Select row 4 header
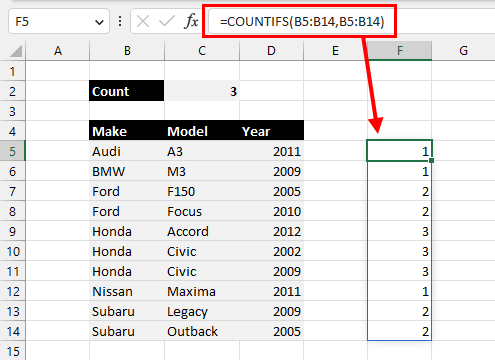Screen dimensions: 495x360 tap(13, 131)
